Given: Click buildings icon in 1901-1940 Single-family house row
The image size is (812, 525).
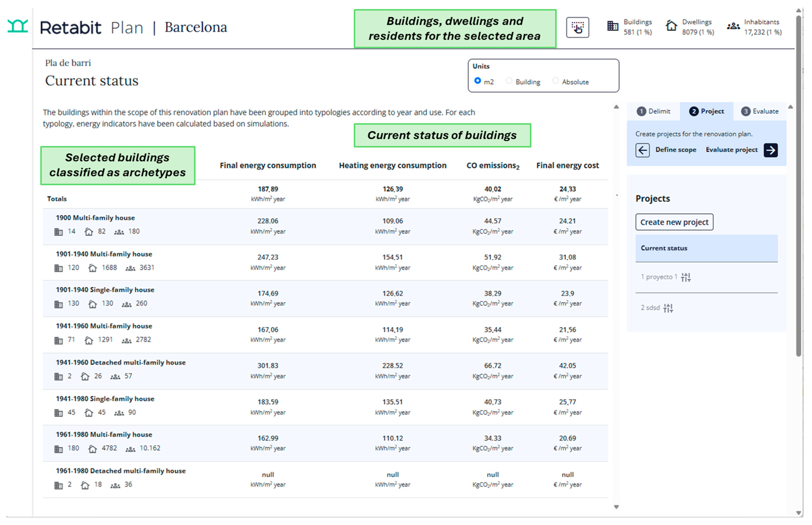Looking at the screenshot, I should click(x=59, y=304).
